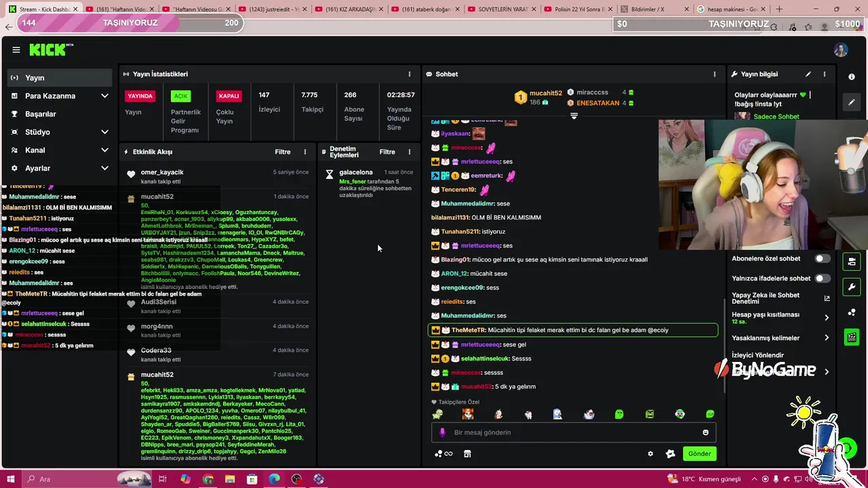The width and height of the screenshot is (868, 488).
Task: Click username omer_kayacik in activity feed
Action: point(162,172)
